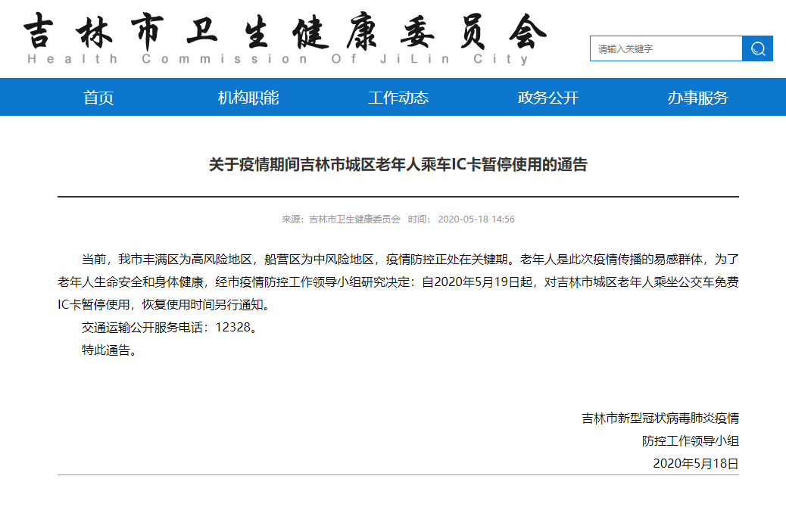The height and width of the screenshot is (532, 786).
Task: Click the signature 防控工作领导小组 text
Action: (x=691, y=441)
